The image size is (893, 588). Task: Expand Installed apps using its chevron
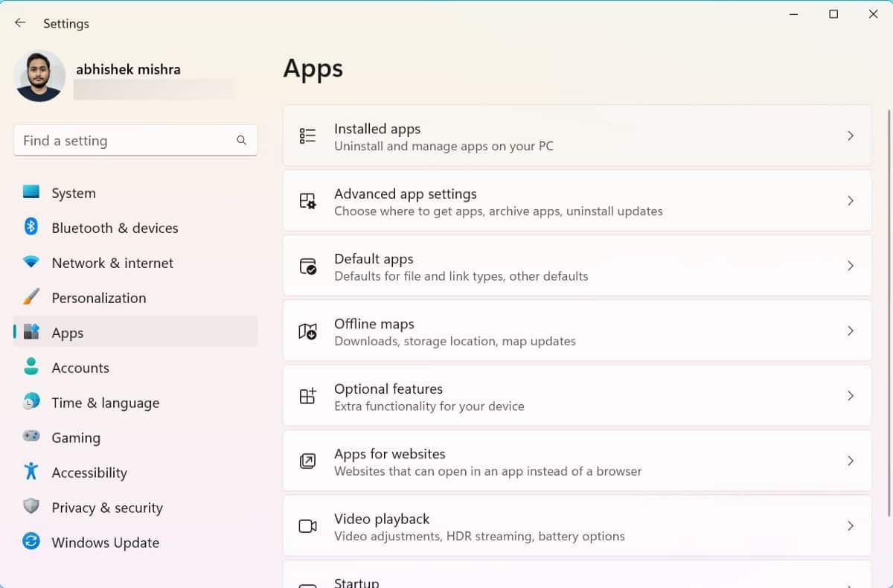tap(850, 136)
